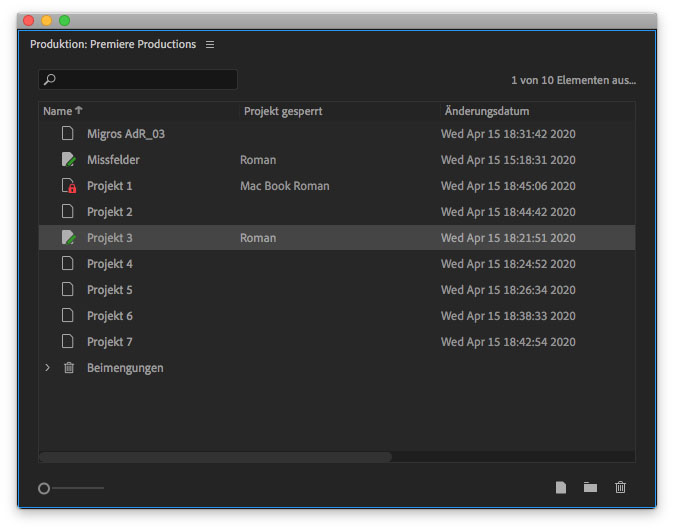Click the Produktion: Premiere Productions panel title
Image resolution: width=674 pixels, height=530 pixels.
(113, 44)
